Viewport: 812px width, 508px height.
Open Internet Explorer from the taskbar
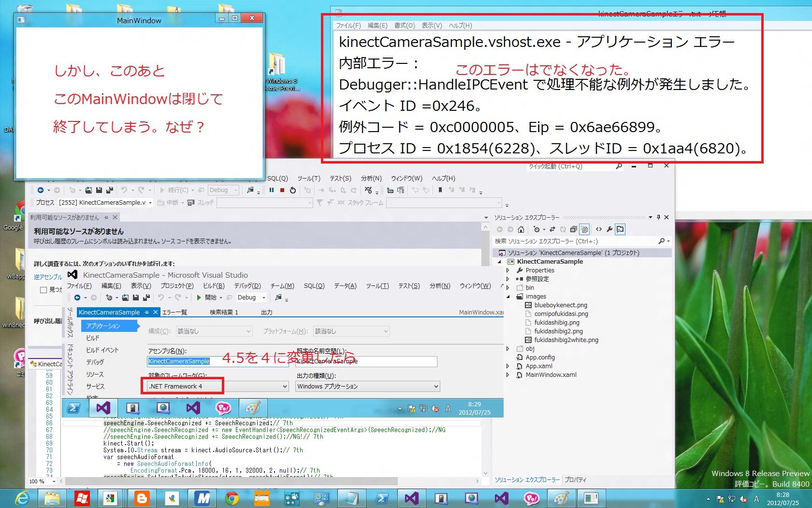[22, 498]
